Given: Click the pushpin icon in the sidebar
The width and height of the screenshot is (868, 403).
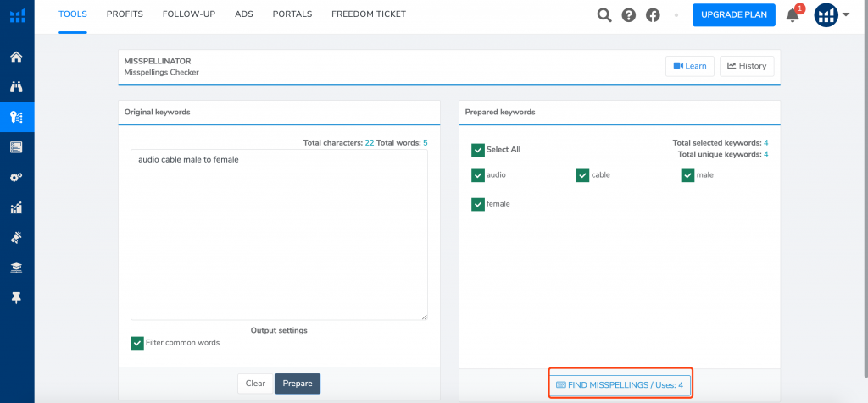Looking at the screenshot, I should 17,299.
